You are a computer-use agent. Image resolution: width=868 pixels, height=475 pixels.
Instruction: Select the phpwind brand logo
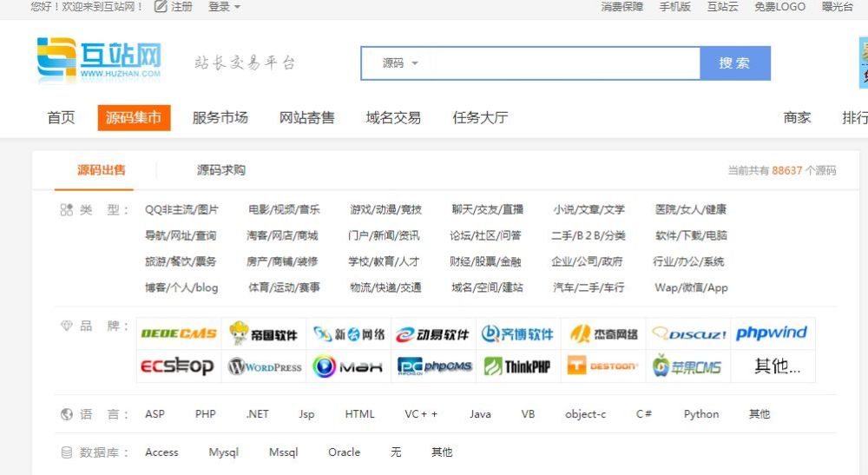[773, 333]
